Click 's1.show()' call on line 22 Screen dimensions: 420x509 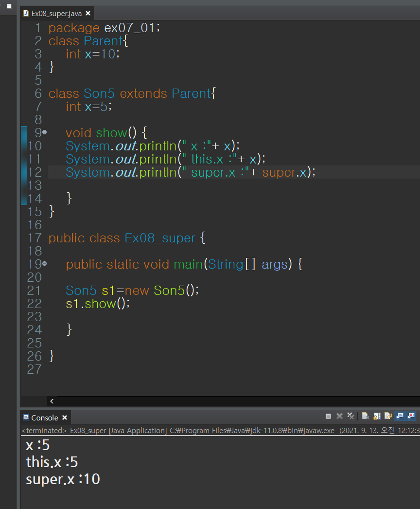point(98,304)
